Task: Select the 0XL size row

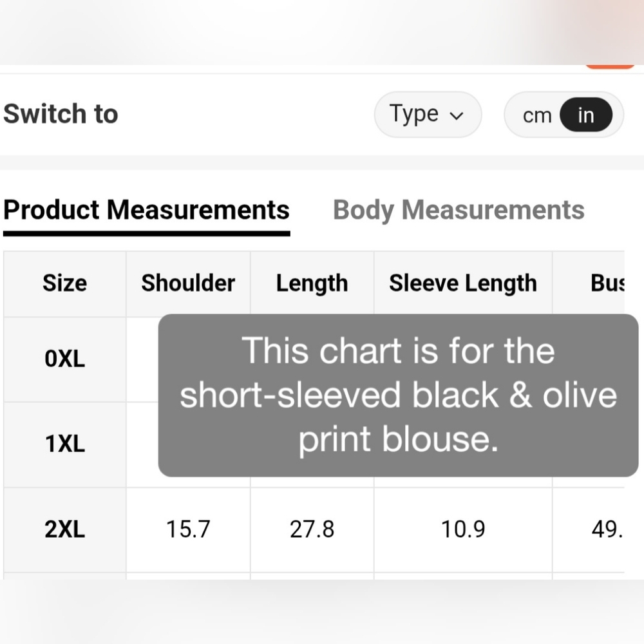Action: pos(64,359)
